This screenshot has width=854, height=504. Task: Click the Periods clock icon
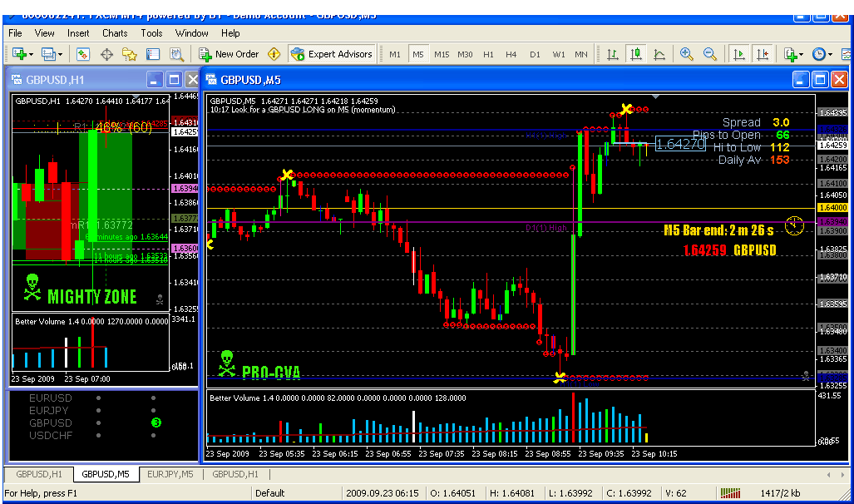pos(818,54)
